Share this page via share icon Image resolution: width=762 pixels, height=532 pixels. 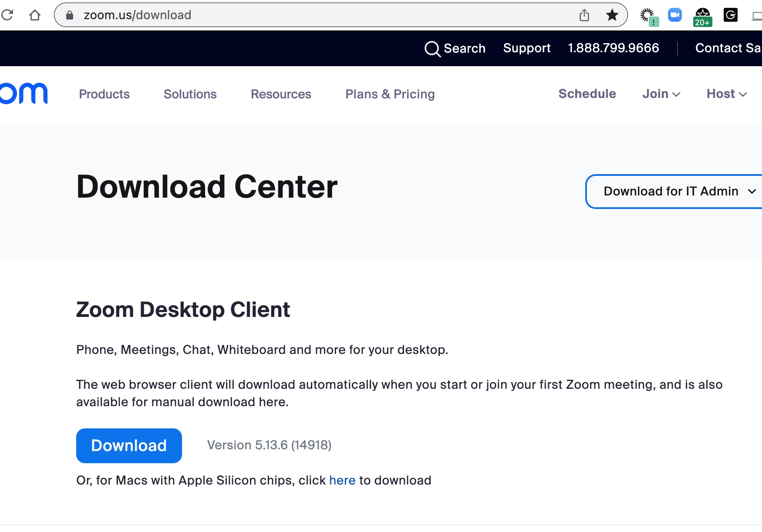[x=584, y=15]
